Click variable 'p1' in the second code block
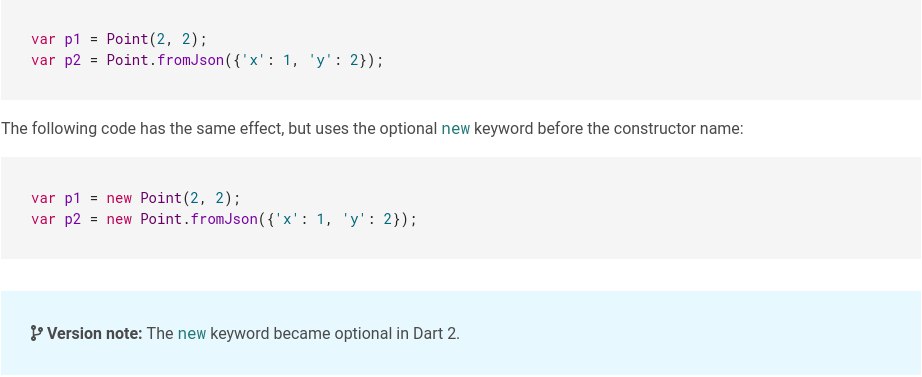This screenshot has width=922, height=377. [x=72, y=198]
